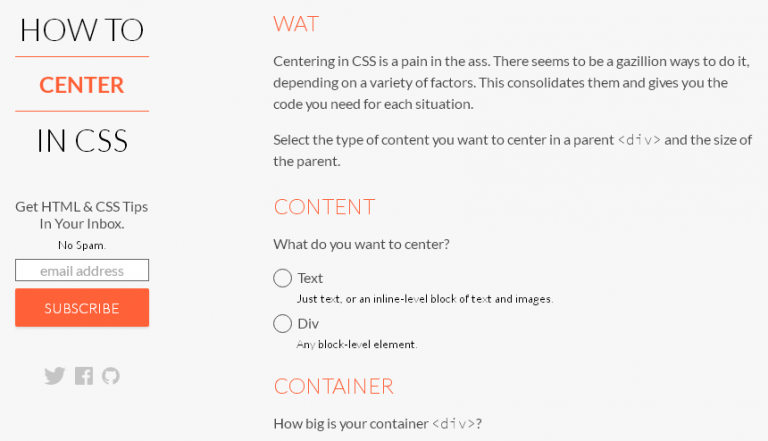Click the CENTER title in sidebar
Image resolution: width=768 pixels, height=441 pixels.
click(82, 85)
